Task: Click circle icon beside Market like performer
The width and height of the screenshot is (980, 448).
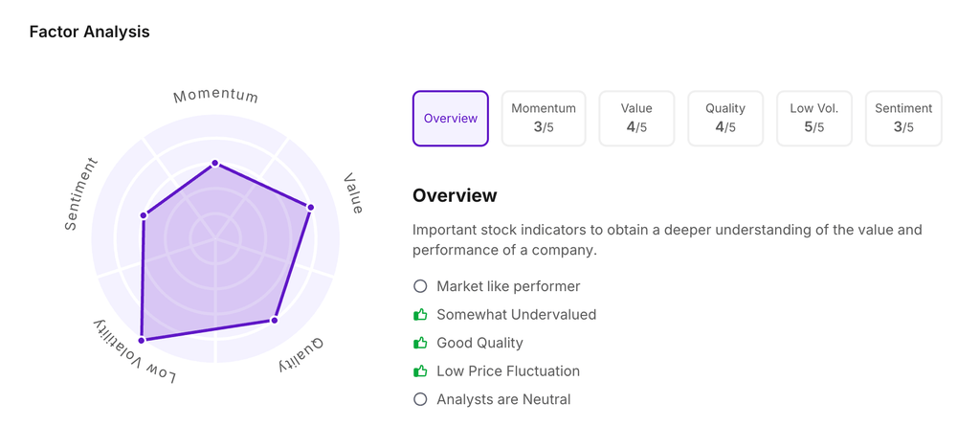Action: (x=420, y=286)
